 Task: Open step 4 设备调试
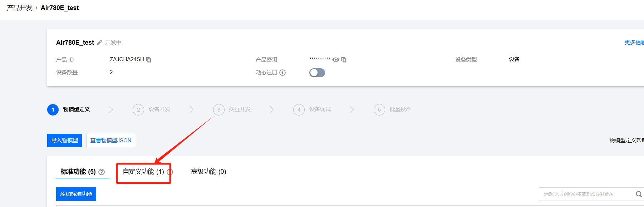pos(312,109)
